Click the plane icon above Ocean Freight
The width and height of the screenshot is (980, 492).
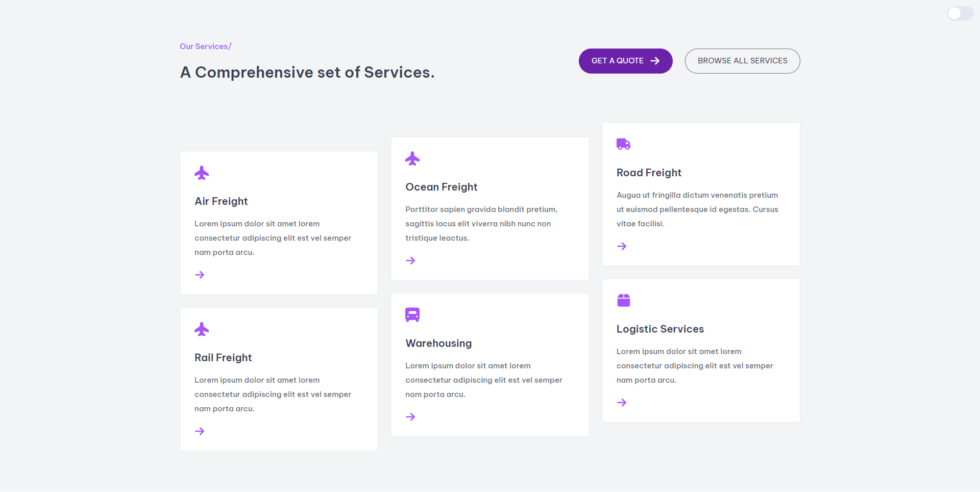[x=412, y=158]
